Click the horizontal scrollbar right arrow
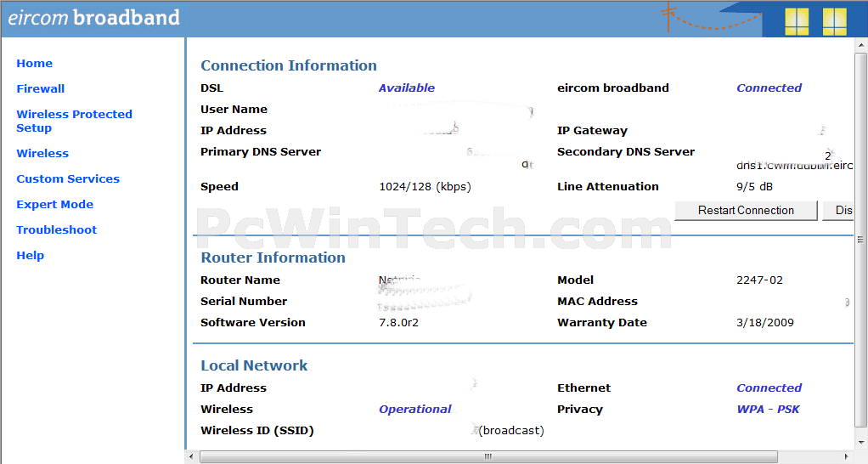The width and height of the screenshot is (868, 464). [x=846, y=457]
